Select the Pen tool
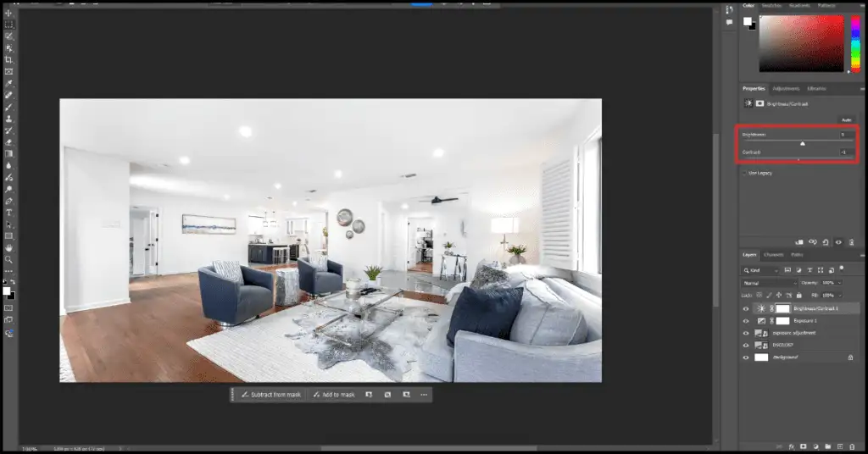Viewport: 868px width, 454px height. click(8, 202)
